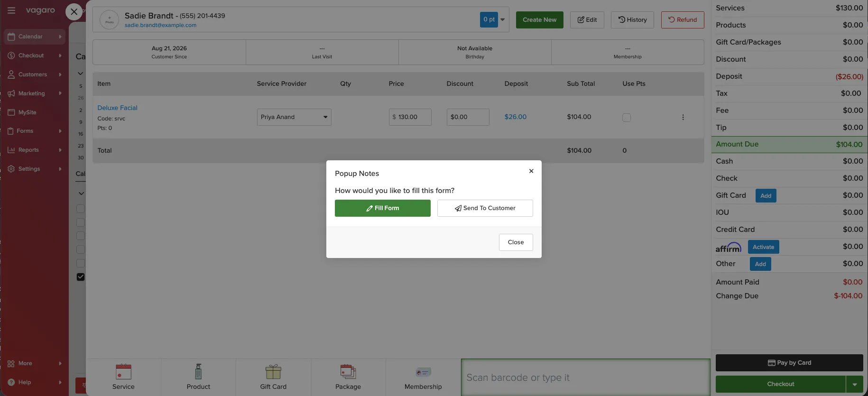Open the three-dot menu for Deluxe Facial
This screenshot has height=396, width=868.
(683, 117)
